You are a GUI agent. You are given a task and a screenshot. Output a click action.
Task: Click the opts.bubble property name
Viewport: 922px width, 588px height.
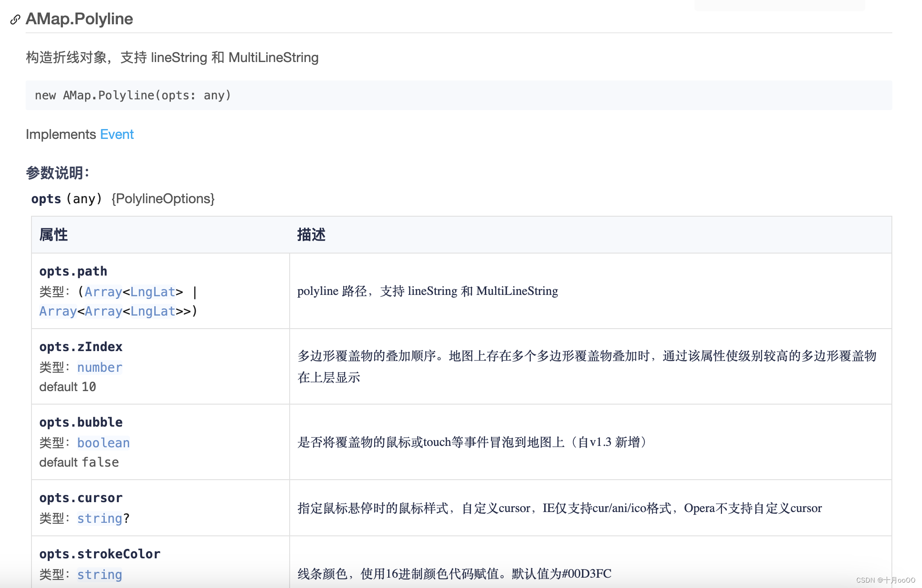(81, 423)
